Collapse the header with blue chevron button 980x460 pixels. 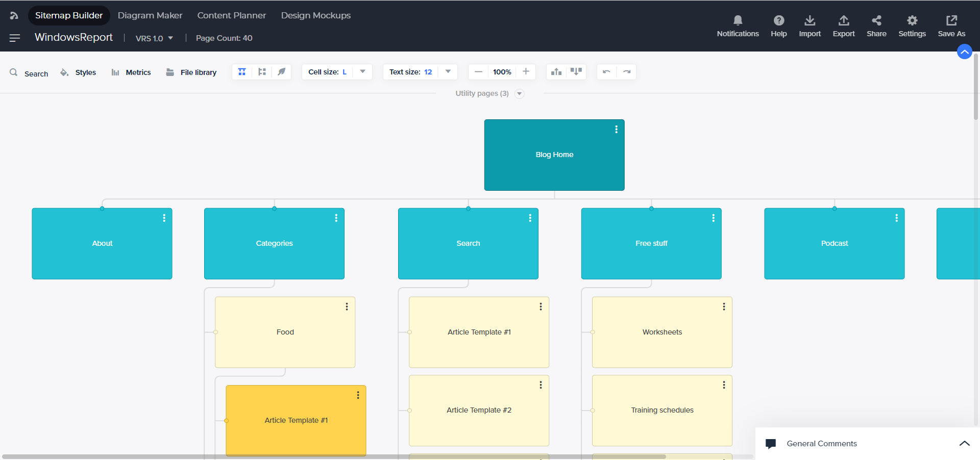click(x=964, y=52)
